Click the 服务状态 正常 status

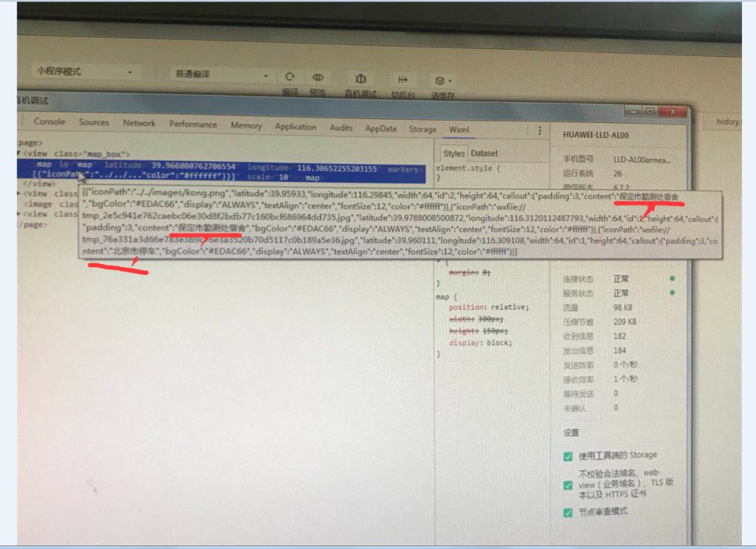point(620,293)
